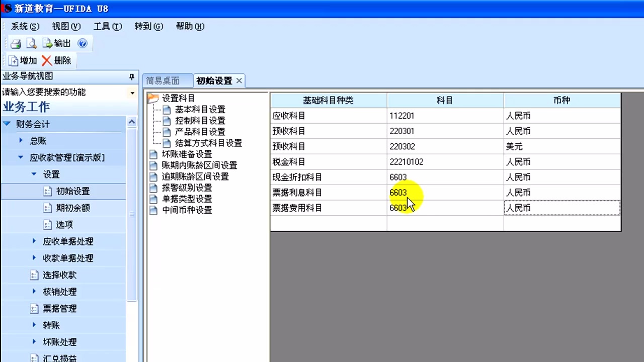Click the 删除 delete button
Screen dimensions: 644x362
(x=57, y=61)
